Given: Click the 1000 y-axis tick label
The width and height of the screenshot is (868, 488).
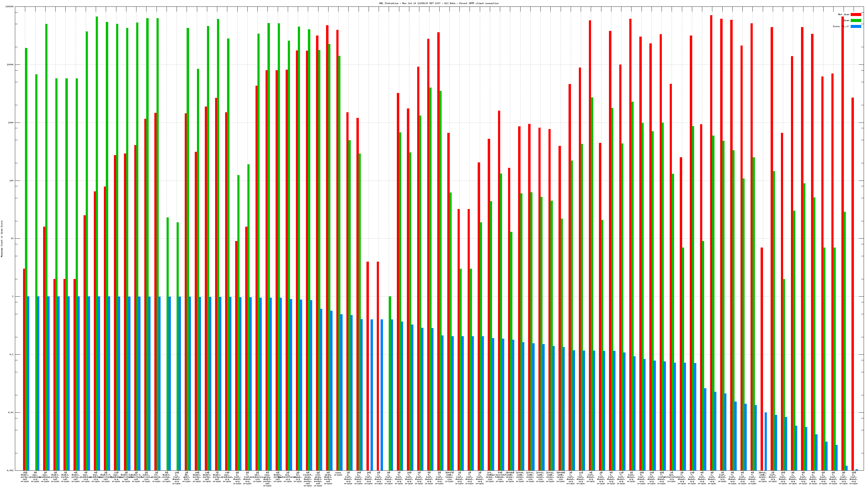Looking at the screenshot, I should [11, 123].
